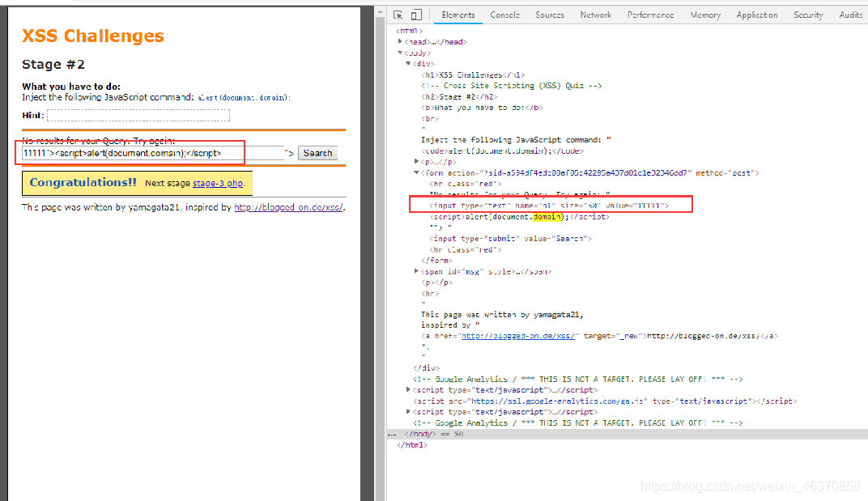This screenshot has height=501, width=868.
Task: Click into the search query input field
Action: click(x=153, y=153)
